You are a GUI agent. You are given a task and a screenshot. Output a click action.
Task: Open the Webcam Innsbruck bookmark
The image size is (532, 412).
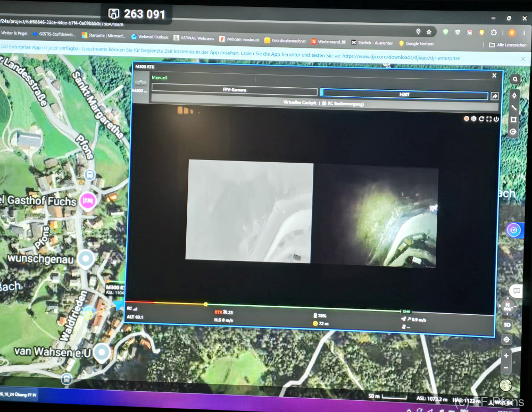pos(239,39)
